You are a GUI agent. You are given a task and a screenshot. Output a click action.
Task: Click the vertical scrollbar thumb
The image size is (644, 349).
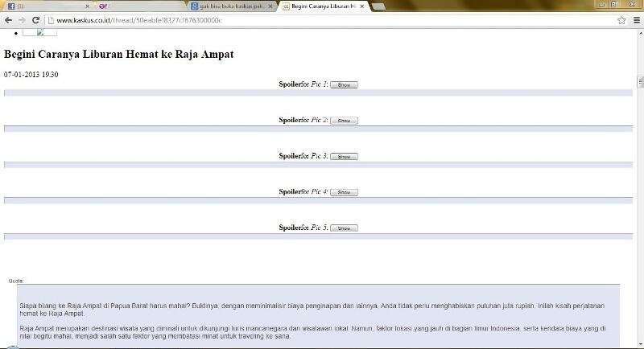(640, 81)
